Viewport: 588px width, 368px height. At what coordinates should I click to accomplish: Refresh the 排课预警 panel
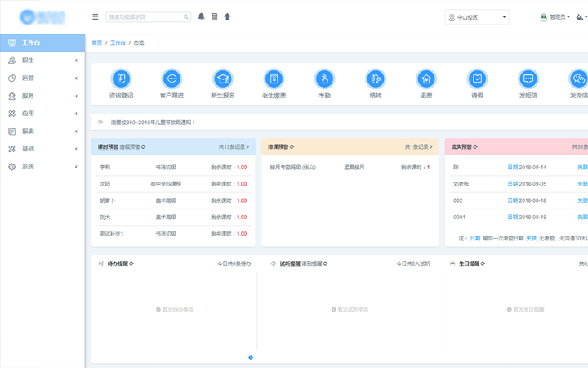pyautogui.click(x=292, y=147)
